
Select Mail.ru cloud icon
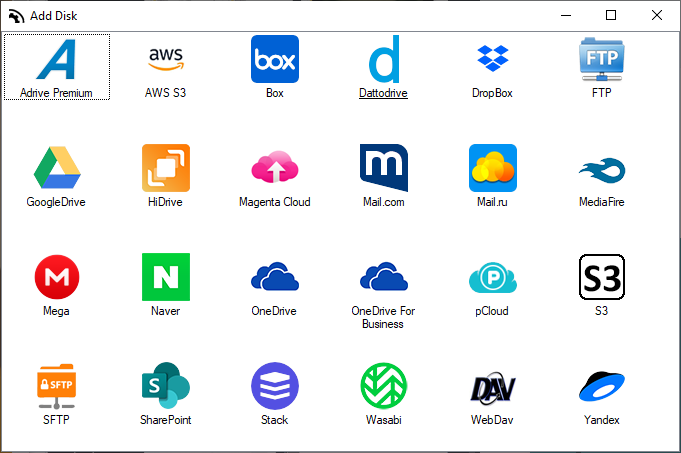coord(492,169)
